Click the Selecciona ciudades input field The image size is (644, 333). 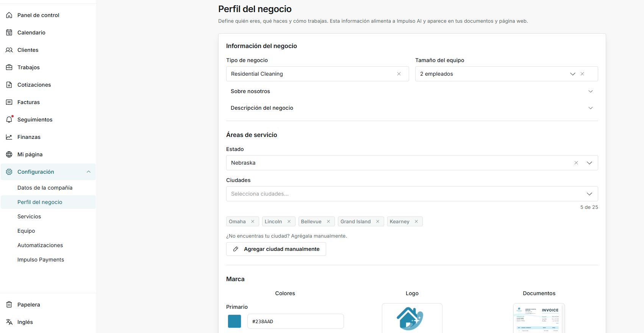(x=412, y=194)
